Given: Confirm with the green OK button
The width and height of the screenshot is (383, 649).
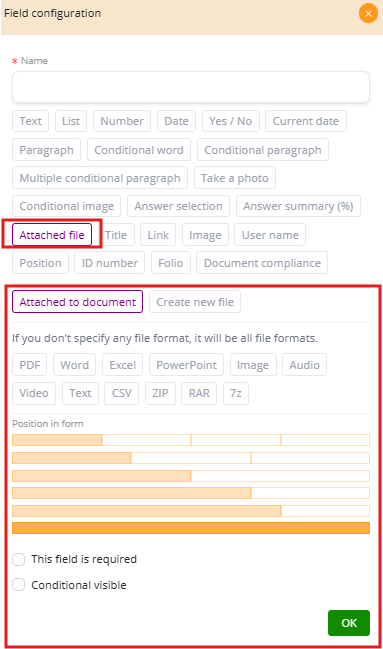Looking at the screenshot, I should click(349, 623).
